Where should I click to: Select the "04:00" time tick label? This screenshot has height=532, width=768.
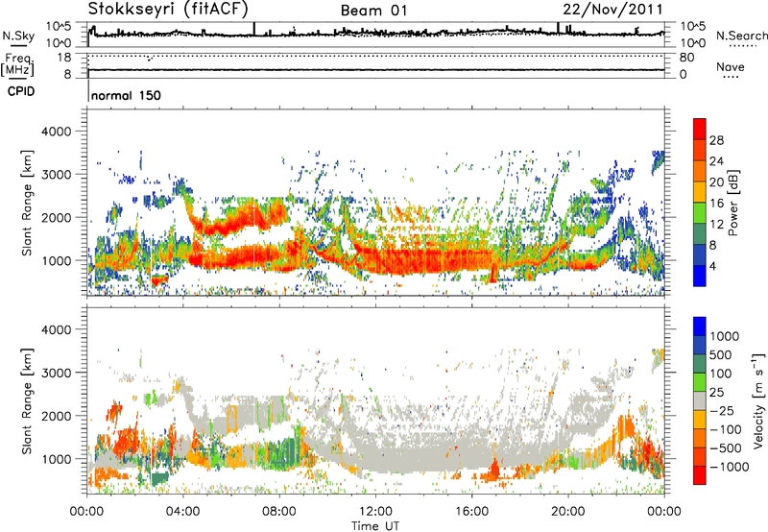tap(182, 512)
